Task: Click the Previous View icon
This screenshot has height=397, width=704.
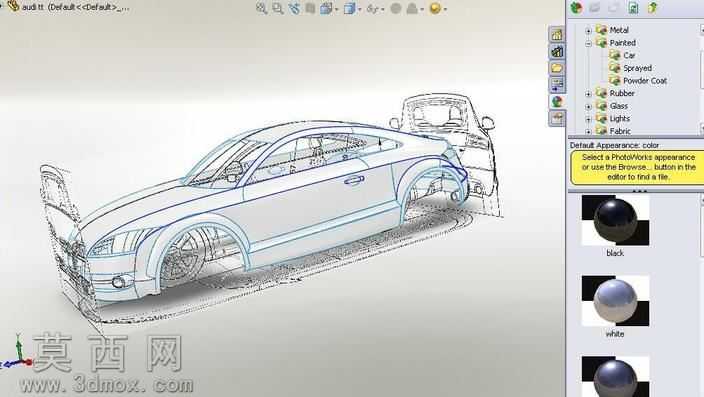Action: coord(294,8)
